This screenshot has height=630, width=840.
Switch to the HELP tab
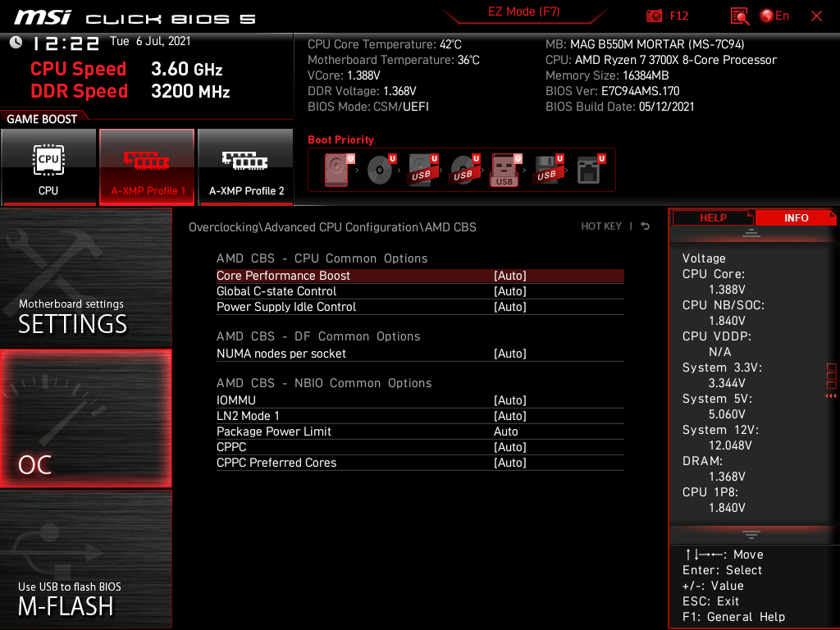[x=713, y=218]
